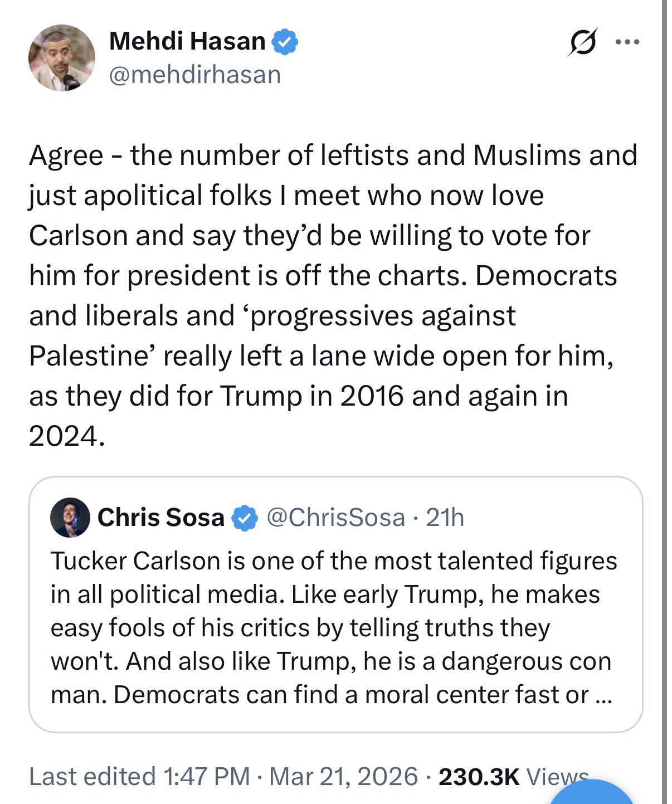Open the three-dot more options menu
The height and width of the screenshot is (804, 672).
tap(628, 42)
